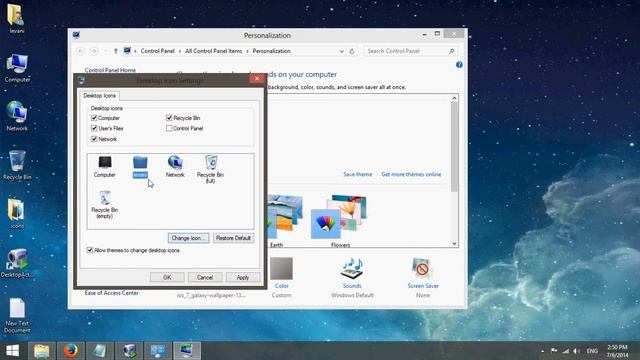Select the Recycle Bin (full) icon
The width and height of the screenshot is (640, 360).
(x=210, y=169)
